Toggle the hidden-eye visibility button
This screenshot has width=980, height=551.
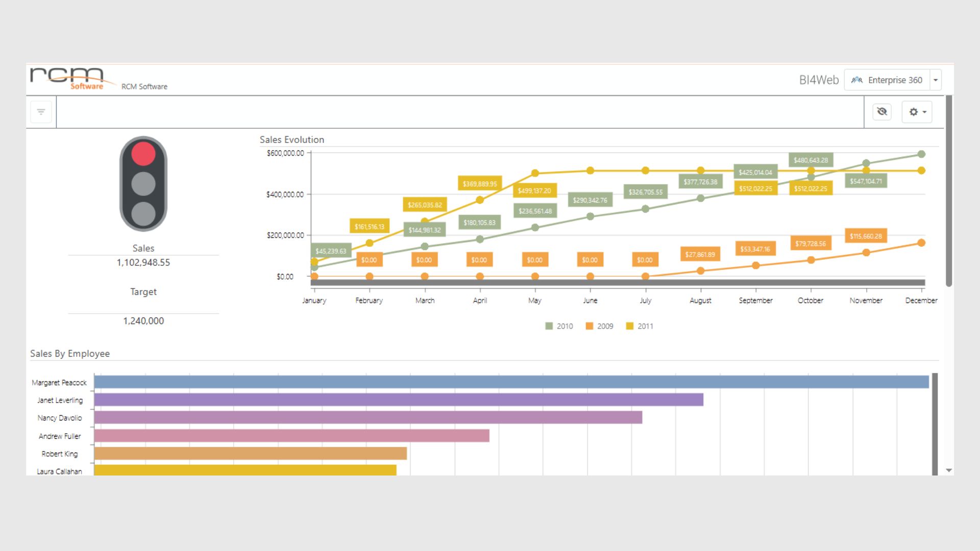(881, 112)
